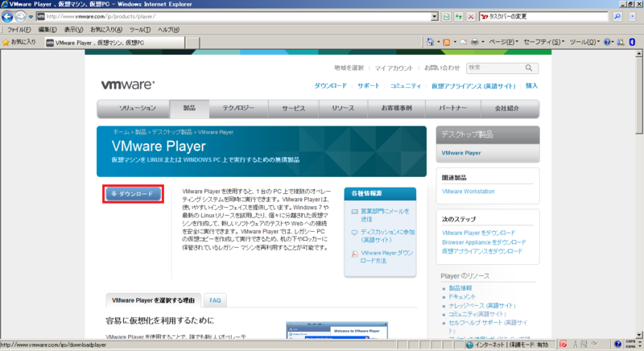Image resolution: width=644 pixels, height=351 pixels.
Task: Click the speech bubble icon beside ディスカッションに参加
Action: (354, 233)
